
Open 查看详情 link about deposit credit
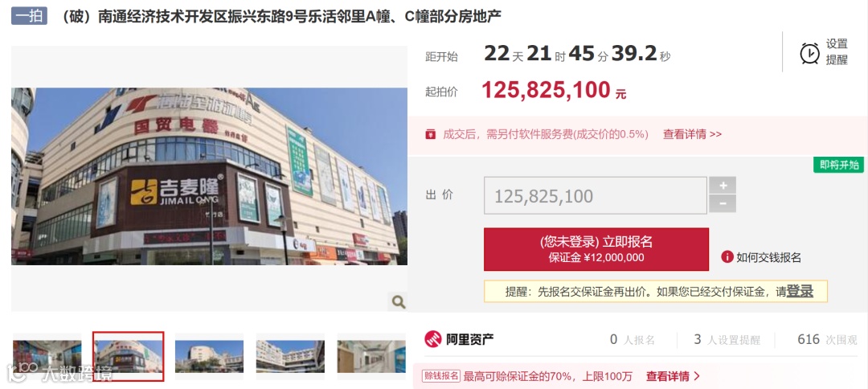[673, 376]
